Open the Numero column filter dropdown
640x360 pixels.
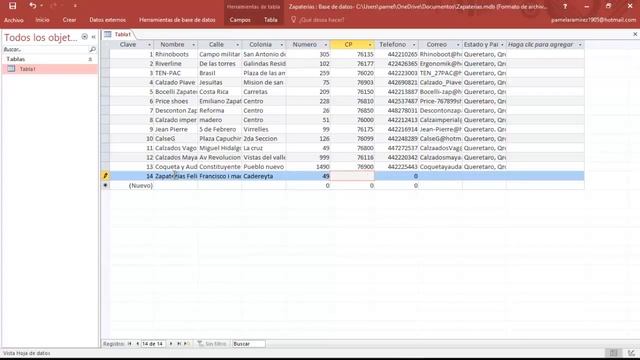pyautogui.click(x=326, y=44)
